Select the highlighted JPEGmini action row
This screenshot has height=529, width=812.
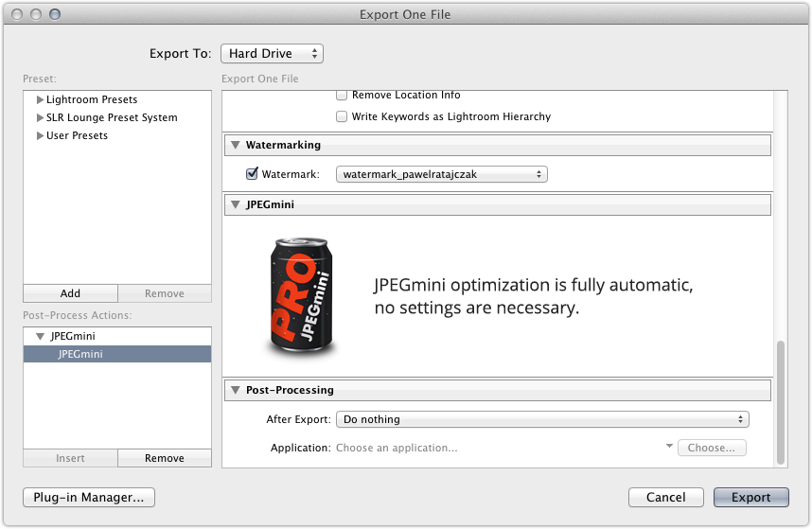coord(117,354)
